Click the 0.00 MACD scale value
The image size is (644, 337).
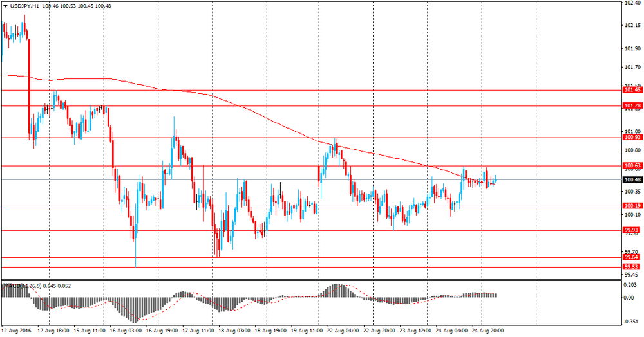coord(630,298)
